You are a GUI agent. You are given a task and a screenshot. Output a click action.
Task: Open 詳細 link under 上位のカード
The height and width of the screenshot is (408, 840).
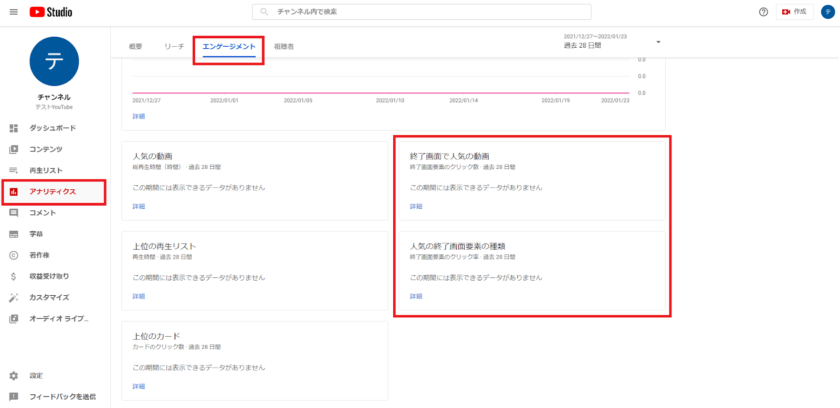pyautogui.click(x=139, y=386)
